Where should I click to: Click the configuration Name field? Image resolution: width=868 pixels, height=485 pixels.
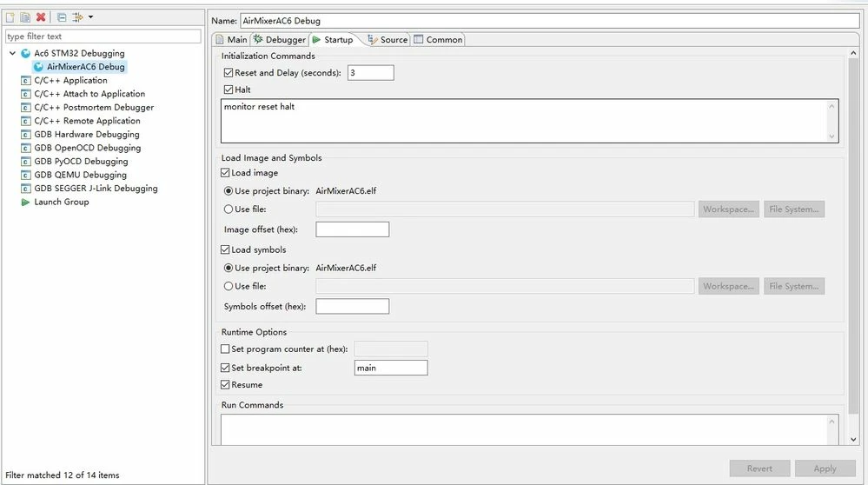pyautogui.click(x=550, y=21)
